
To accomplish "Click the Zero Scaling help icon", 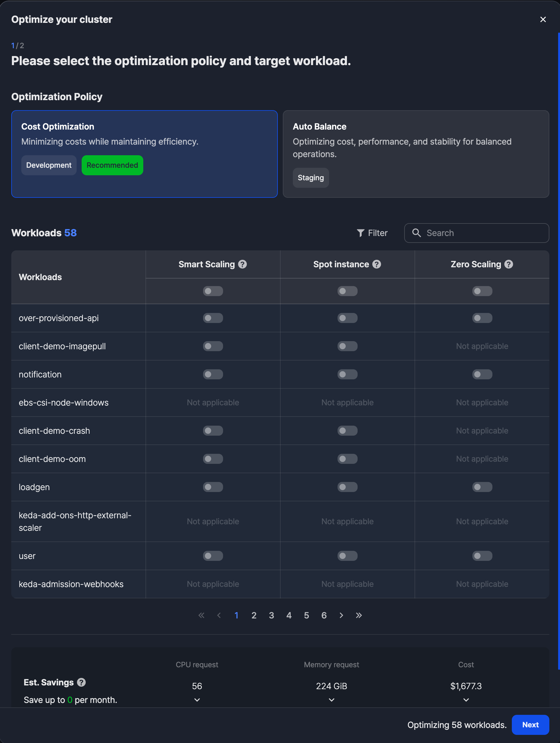I will (x=509, y=264).
